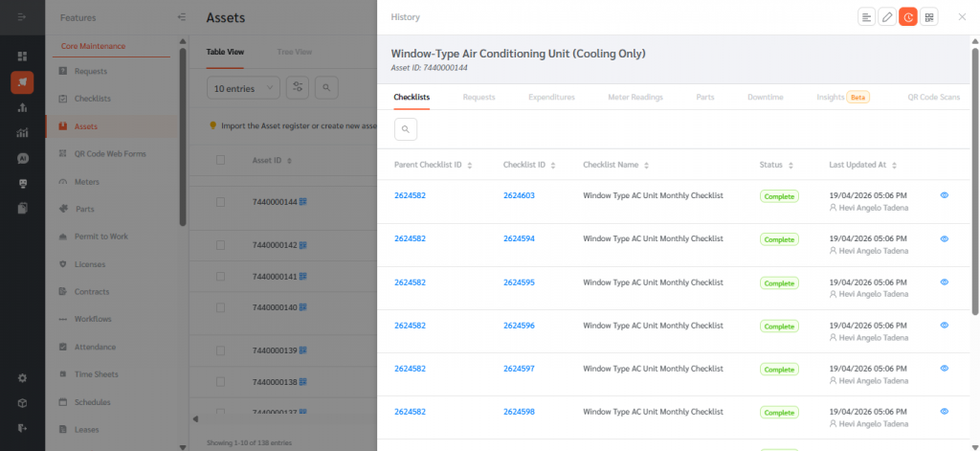The height and width of the screenshot is (451, 980).
Task: Sort by Checklist ID column
Action: 552,166
